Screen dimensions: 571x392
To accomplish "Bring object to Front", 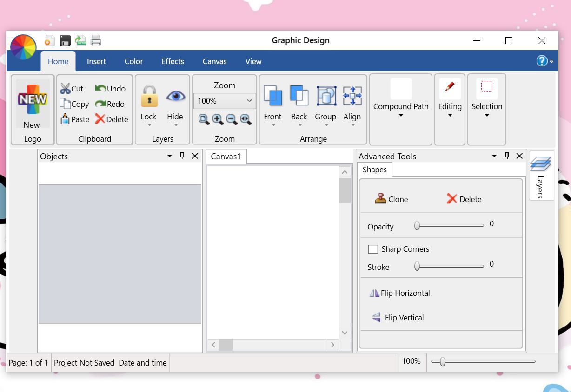I will point(272,96).
